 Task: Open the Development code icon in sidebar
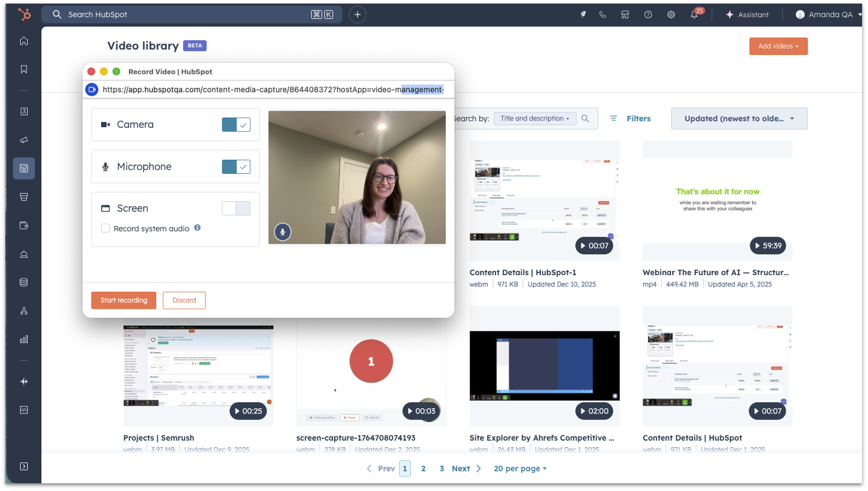coord(24,410)
